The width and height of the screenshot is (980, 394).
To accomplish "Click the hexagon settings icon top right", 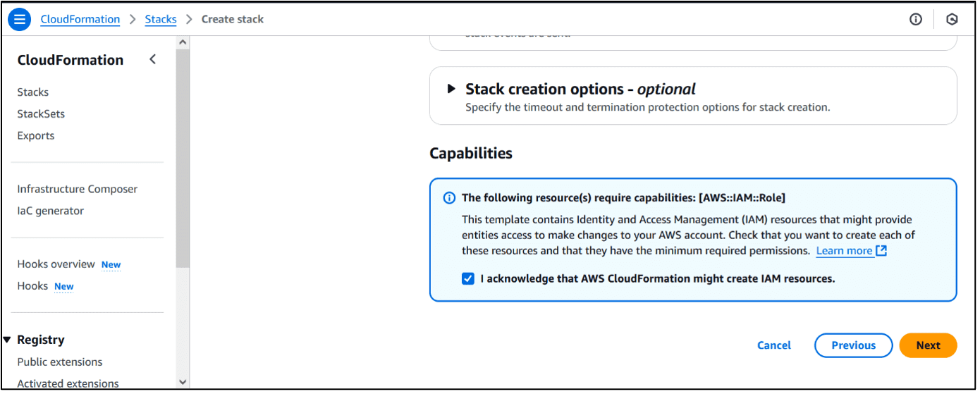I will [x=952, y=19].
